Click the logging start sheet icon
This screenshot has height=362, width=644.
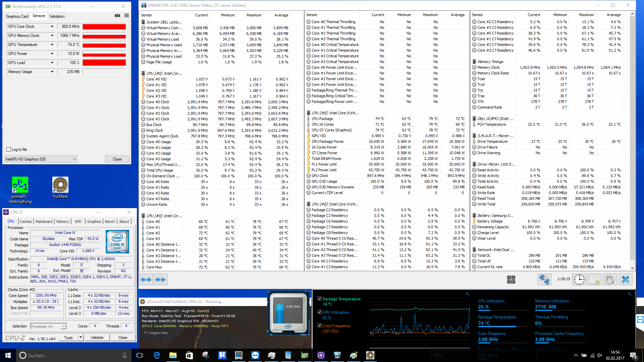[595, 280]
